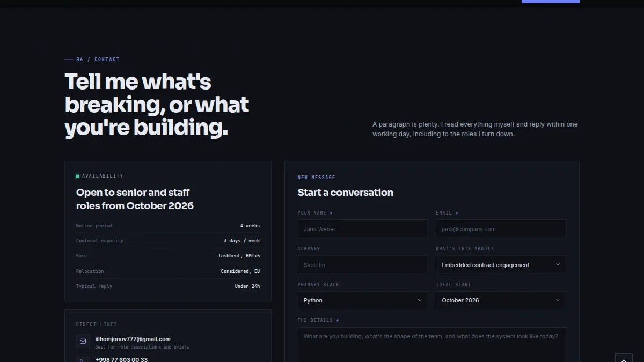Click the chevron arrow on Ideal Start
644x362 pixels.
(558, 300)
